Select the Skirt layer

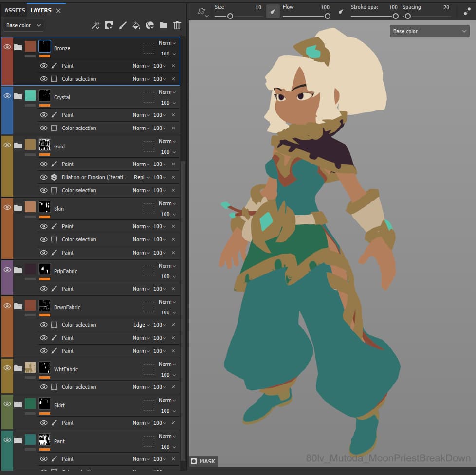coord(59,405)
